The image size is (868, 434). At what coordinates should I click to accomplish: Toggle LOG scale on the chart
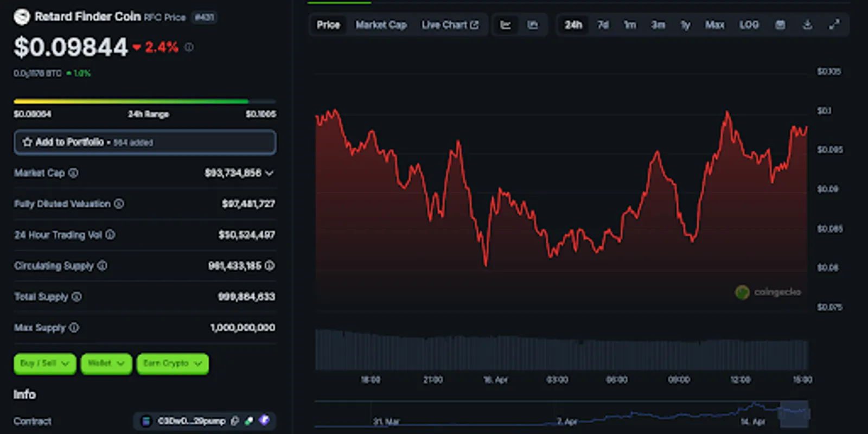[x=749, y=25]
